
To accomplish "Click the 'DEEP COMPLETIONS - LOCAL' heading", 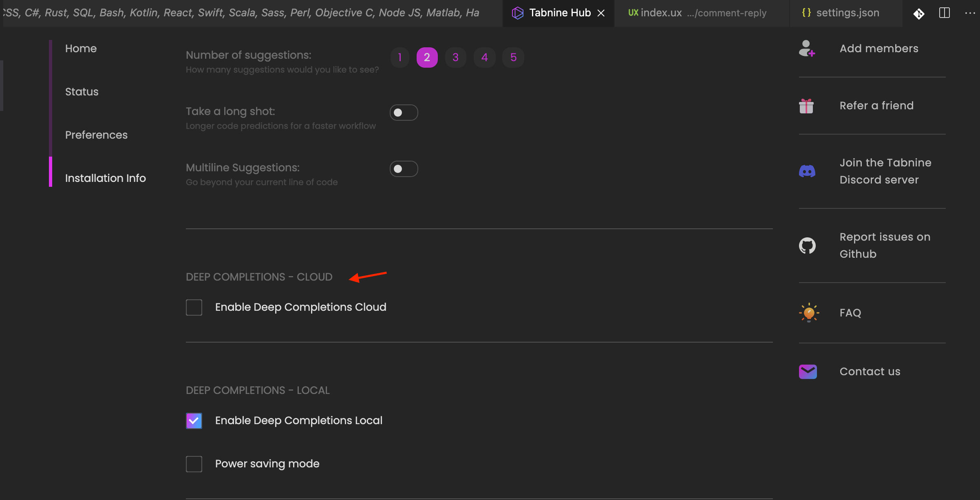I will 258,390.
